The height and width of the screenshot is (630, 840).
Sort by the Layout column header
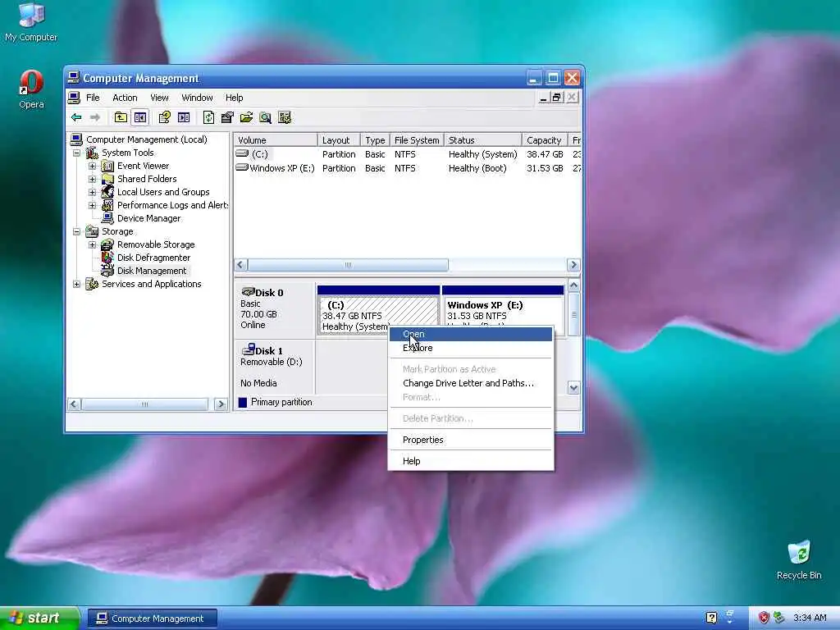coord(339,139)
